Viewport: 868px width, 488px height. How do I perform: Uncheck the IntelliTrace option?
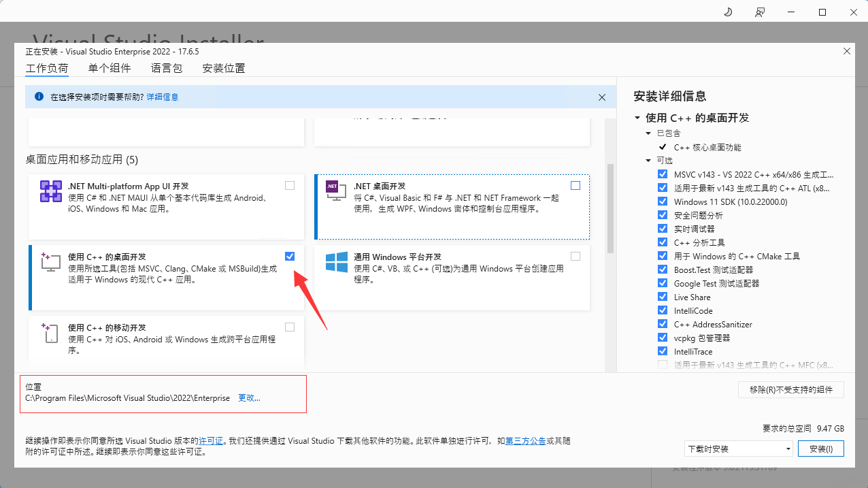pos(663,351)
